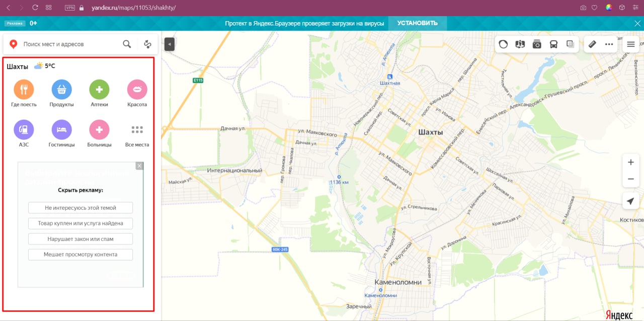Choose Мешает просмотру контента
The height and width of the screenshot is (321, 644).
click(x=80, y=255)
